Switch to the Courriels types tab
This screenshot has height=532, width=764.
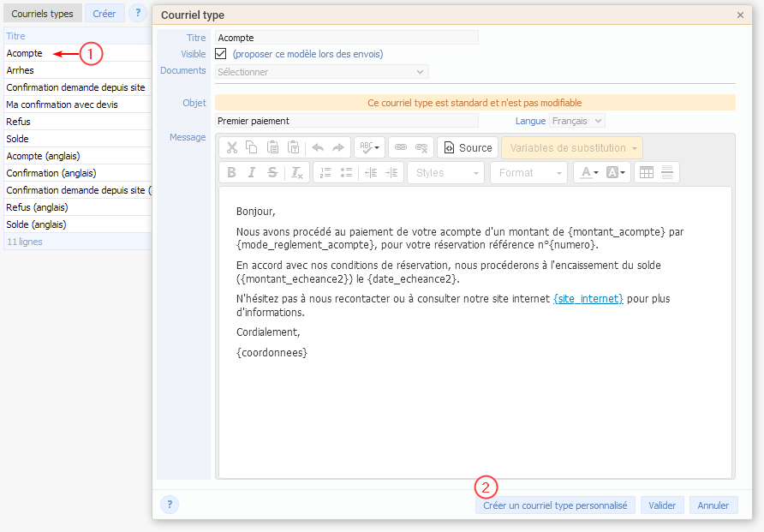point(42,14)
